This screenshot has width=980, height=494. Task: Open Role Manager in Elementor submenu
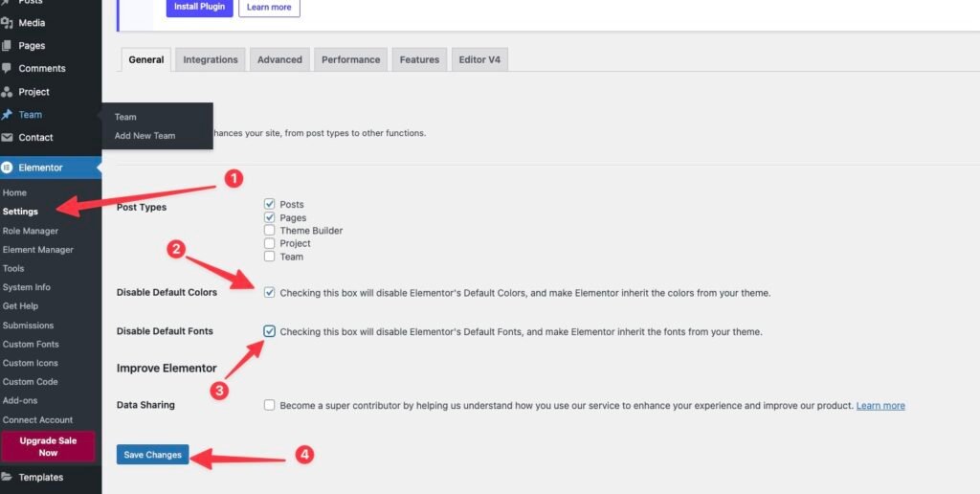pyautogui.click(x=31, y=231)
